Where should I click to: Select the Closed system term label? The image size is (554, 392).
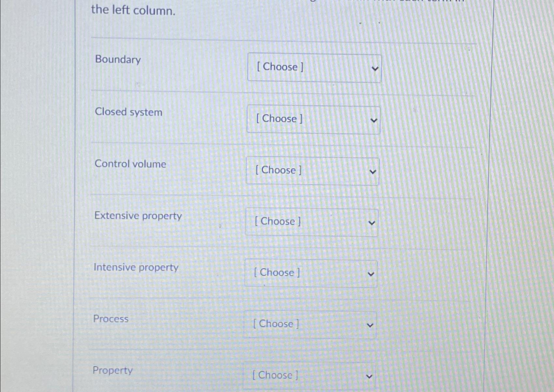129,112
